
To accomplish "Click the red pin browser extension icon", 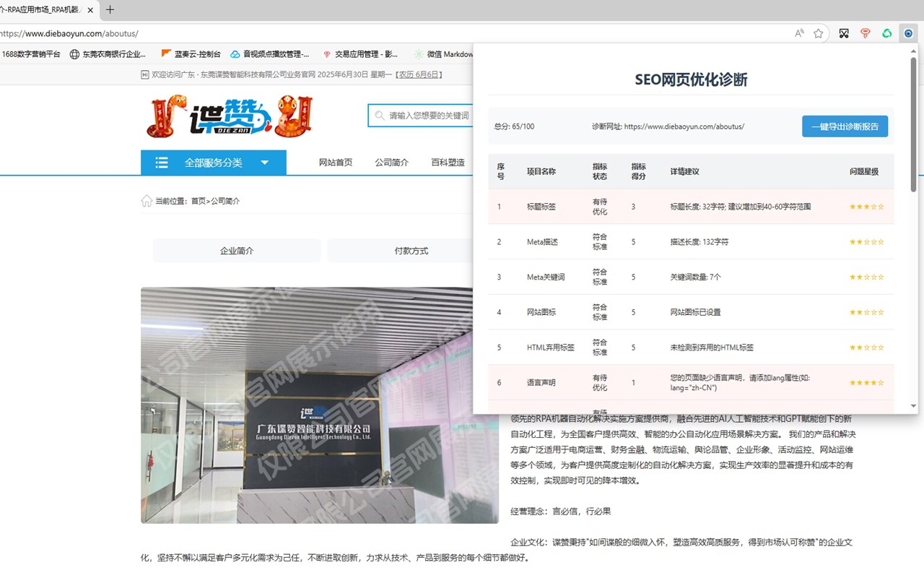I will click(x=866, y=33).
